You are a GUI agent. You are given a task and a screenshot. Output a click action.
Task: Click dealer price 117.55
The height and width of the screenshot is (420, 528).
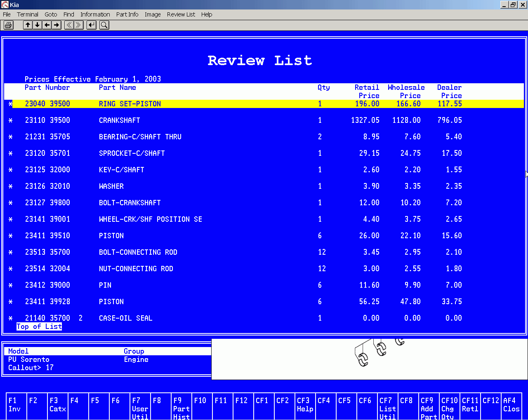coord(450,104)
